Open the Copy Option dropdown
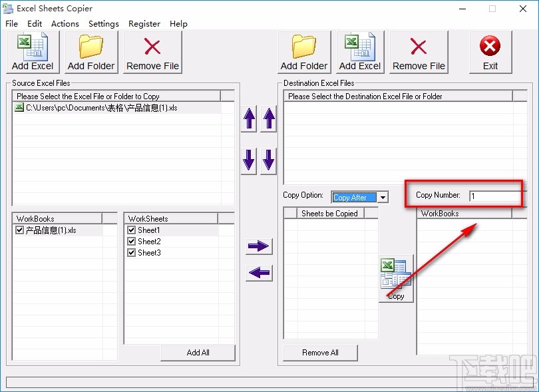 pyautogui.click(x=384, y=197)
